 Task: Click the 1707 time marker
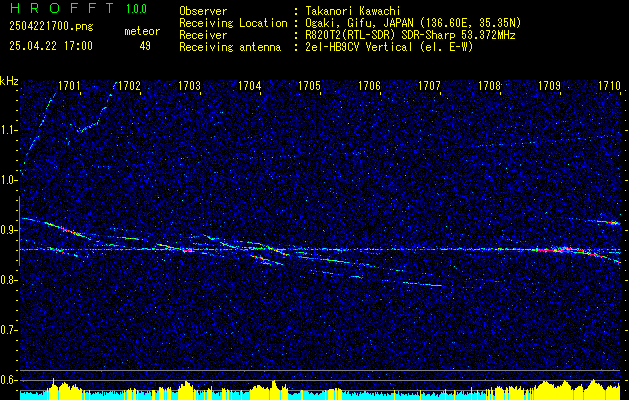coord(429,85)
